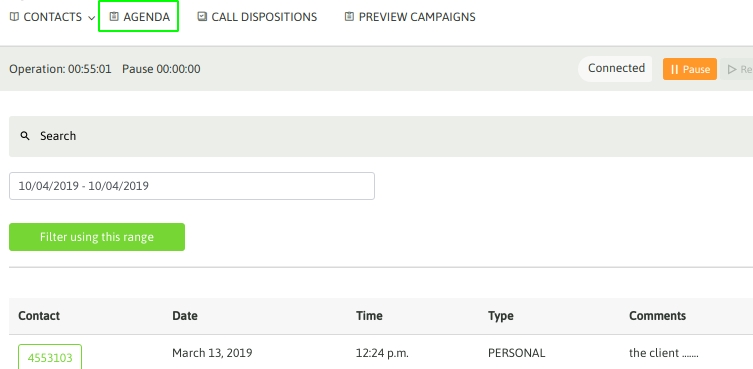
Task: Switch to CALL DISPOSITIONS tab
Action: pyautogui.click(x=257, y=17)
